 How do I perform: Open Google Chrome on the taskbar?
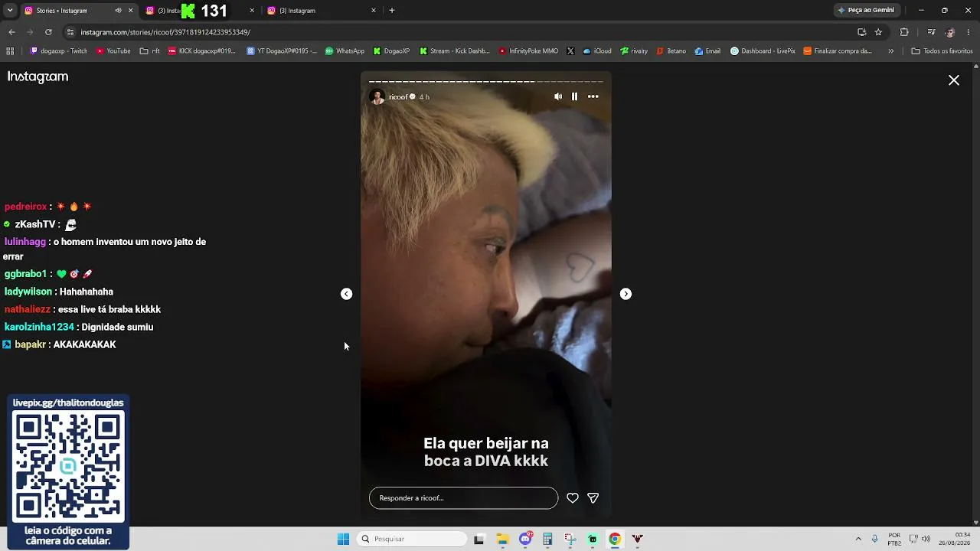(615, 539)
